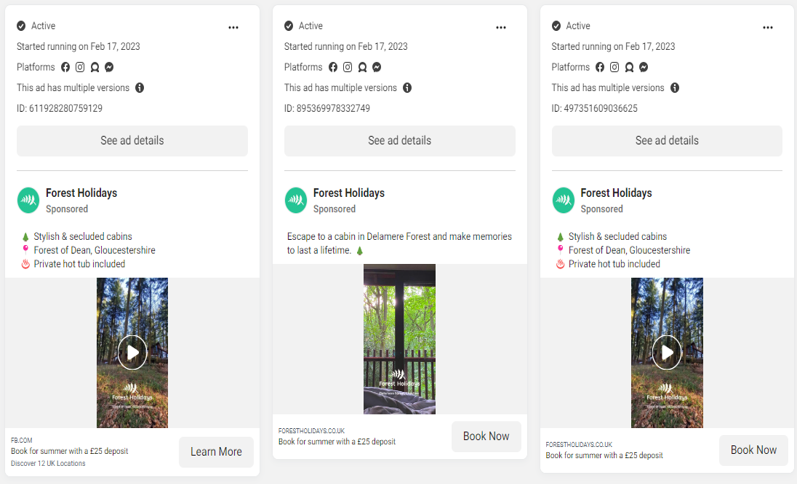Open See ad details for ID 611928280759129
Viewport: 797px width, 484px height.
(x=132, y=141)
